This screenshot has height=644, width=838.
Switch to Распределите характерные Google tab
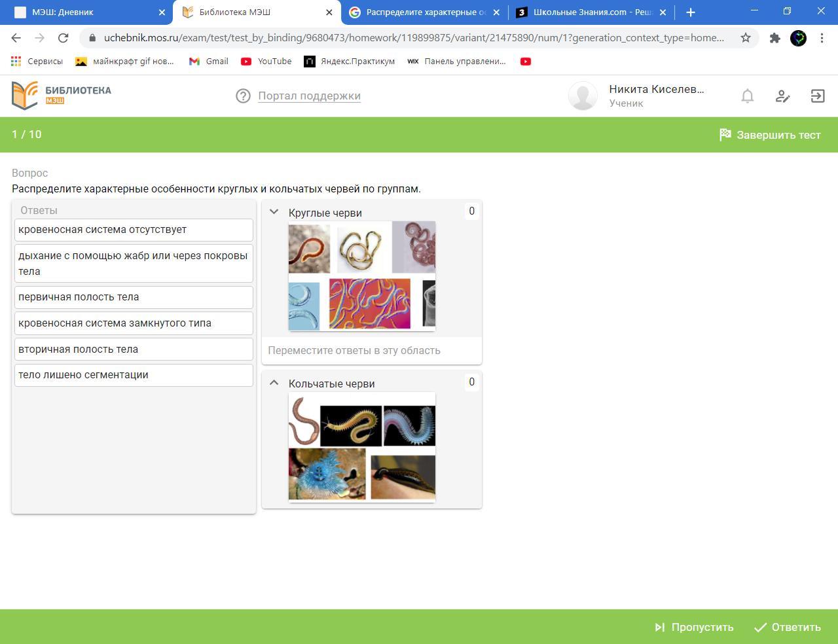pyautogui.click(x=424, y=12)
